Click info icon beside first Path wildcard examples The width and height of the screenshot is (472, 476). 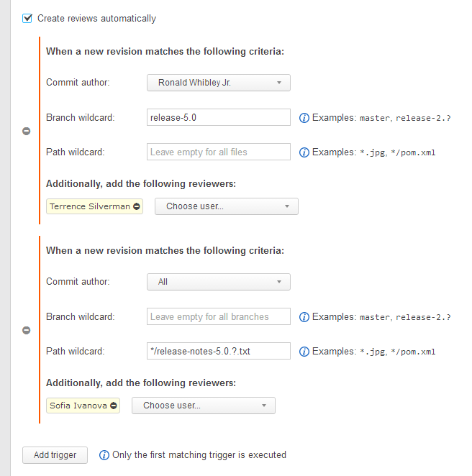304,152
